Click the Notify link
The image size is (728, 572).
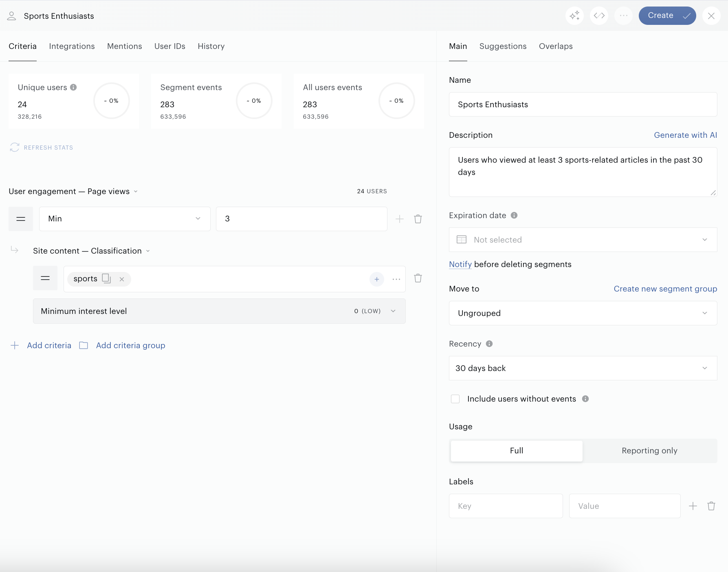[460, 264]
